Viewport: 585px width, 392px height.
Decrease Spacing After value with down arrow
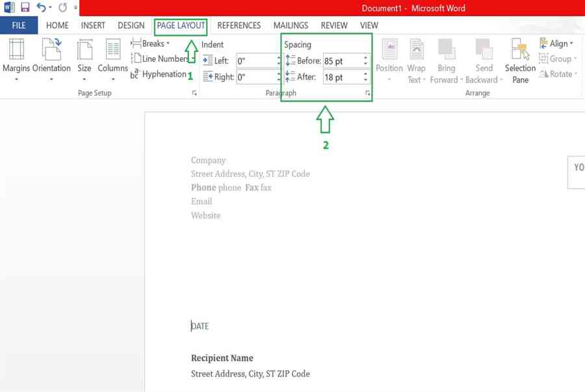click(365, 80)
